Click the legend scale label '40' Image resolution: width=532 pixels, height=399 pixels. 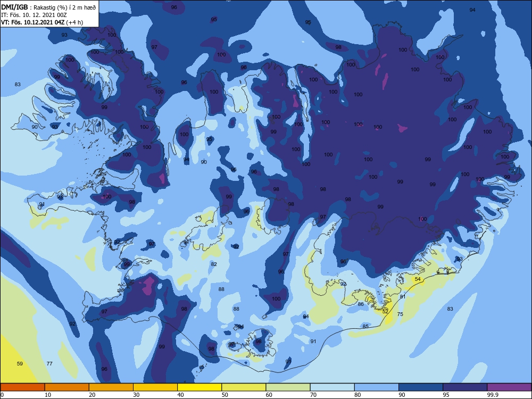(x=181, y=395)
